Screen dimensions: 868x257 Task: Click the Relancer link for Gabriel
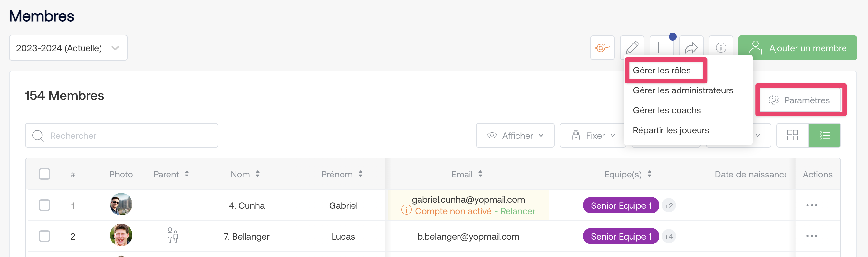click(x=517, y=211)
